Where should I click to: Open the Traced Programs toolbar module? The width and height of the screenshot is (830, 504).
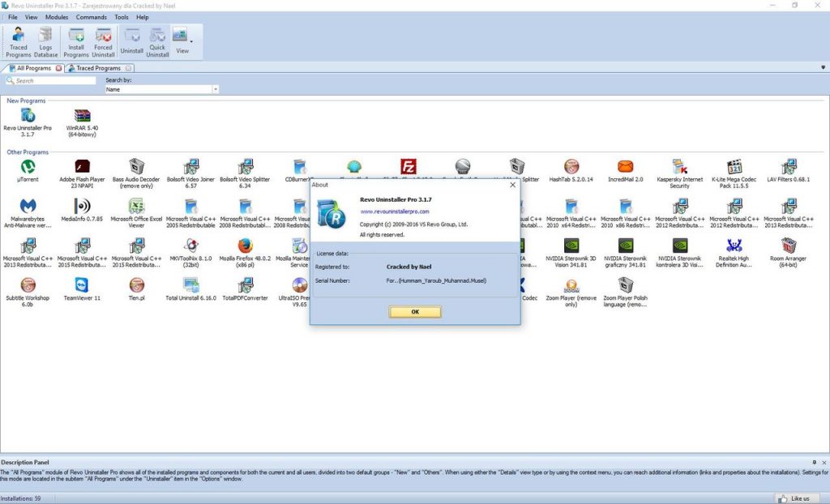pyautogui.click(x=18, y=42)
